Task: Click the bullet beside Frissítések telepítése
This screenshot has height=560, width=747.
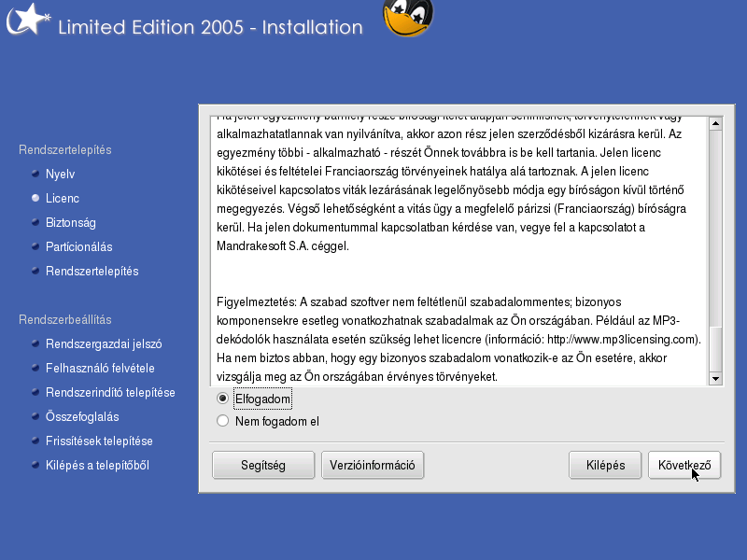Action: [35, 441]
